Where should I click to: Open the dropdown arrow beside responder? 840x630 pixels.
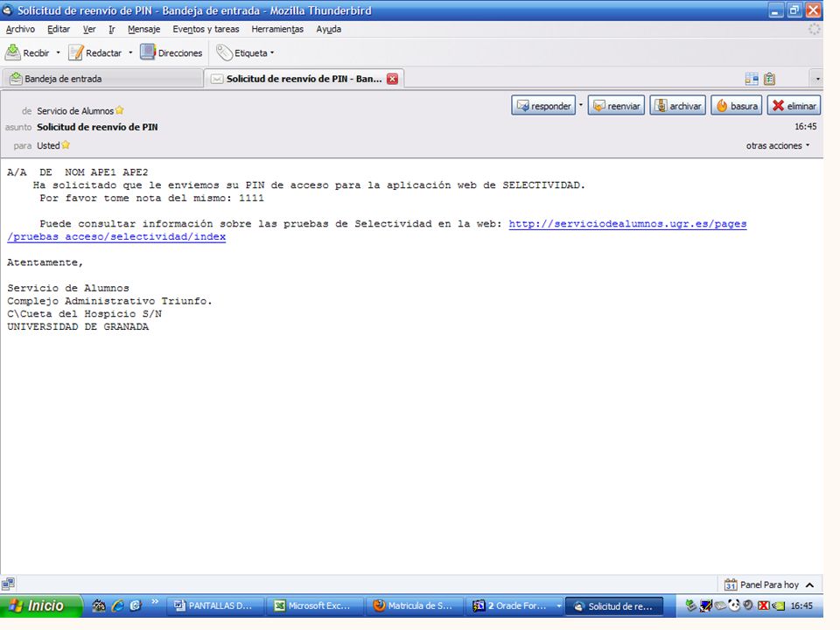[581, 106]
